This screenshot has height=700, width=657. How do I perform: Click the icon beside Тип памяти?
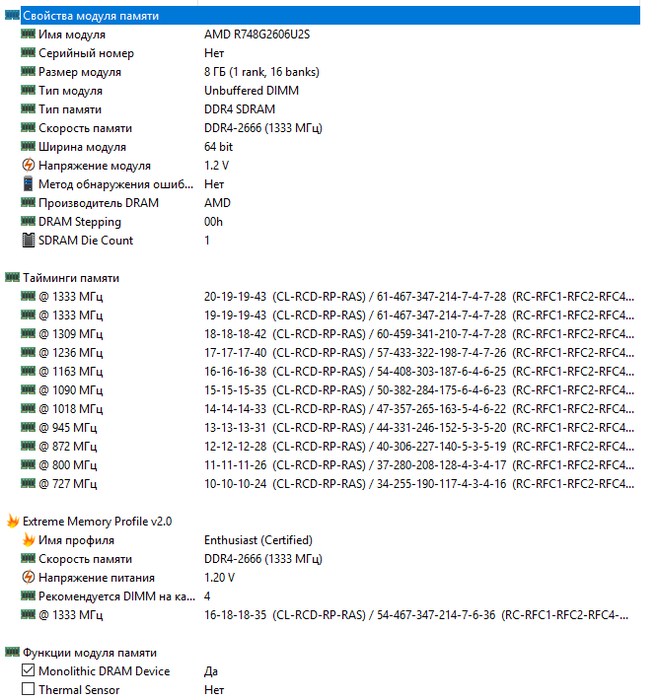pos(28,109)
